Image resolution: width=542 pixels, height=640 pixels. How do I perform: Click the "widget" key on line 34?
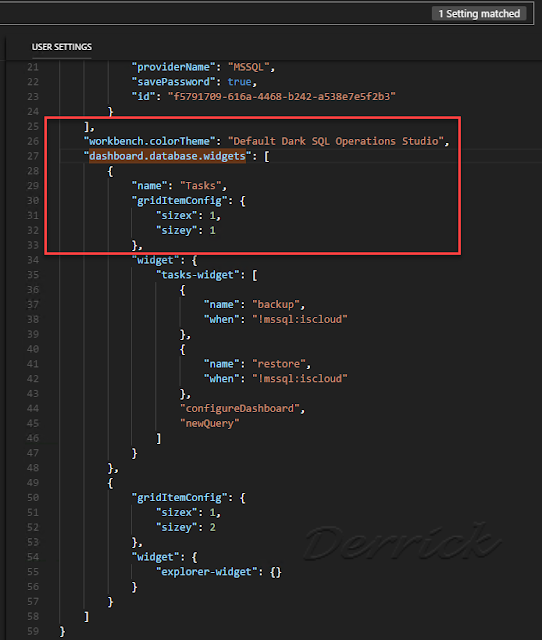(155, 260)
